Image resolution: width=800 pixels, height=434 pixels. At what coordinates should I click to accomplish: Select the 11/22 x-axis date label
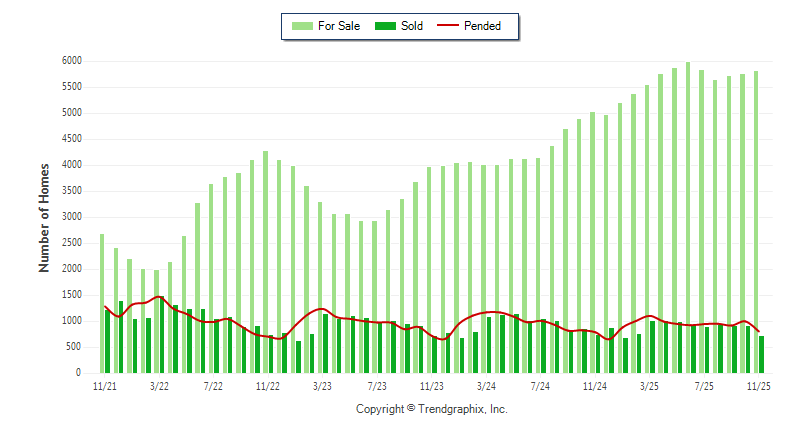click(x=267, y=385)
